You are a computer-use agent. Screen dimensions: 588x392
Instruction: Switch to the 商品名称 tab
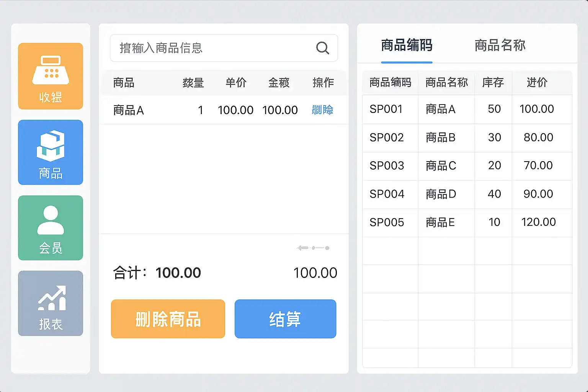click(500, 45)
